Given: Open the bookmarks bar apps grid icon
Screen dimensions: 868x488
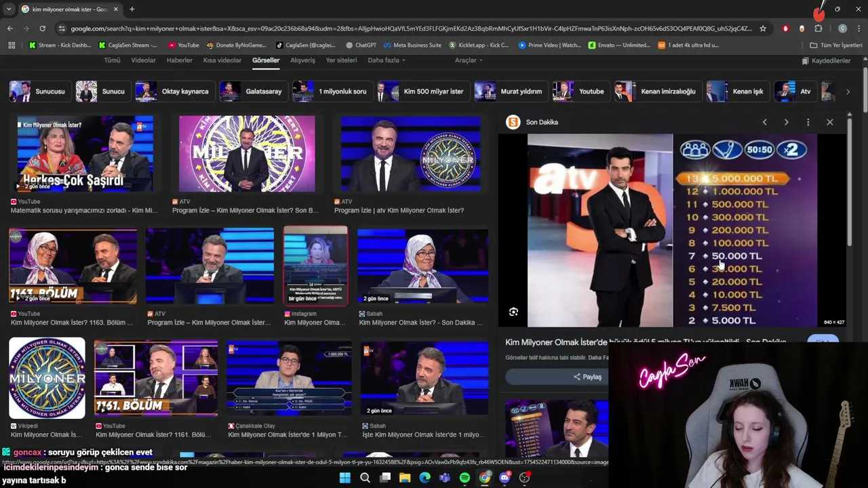Looking at the screenshot, I should (x=12, y=45).
